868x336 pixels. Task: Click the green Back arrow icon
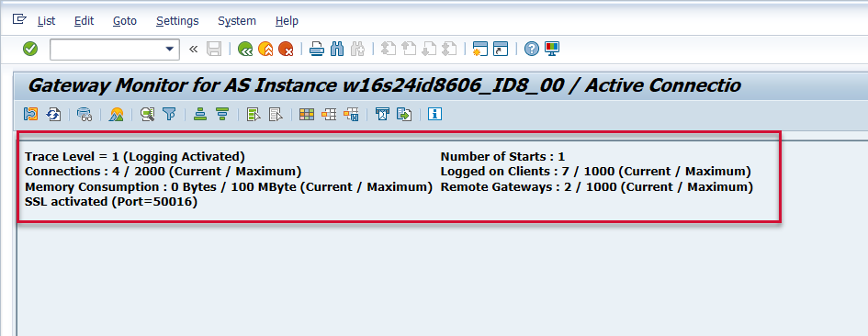tap(245, 49)
